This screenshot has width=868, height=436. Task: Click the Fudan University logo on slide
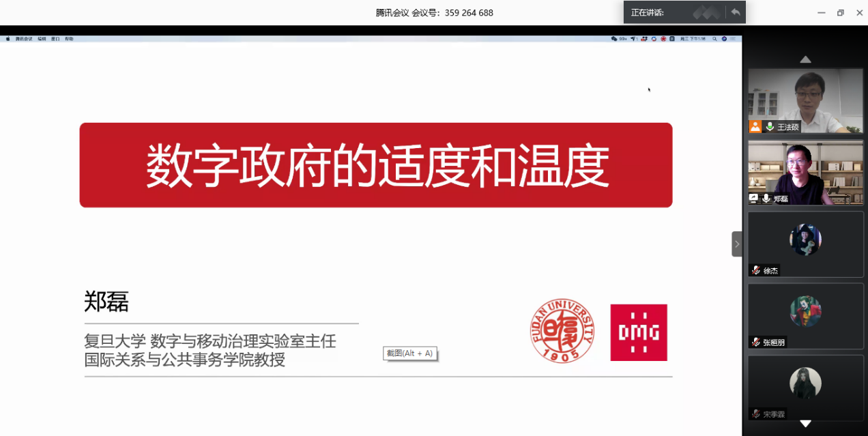(x=562, y=332)
